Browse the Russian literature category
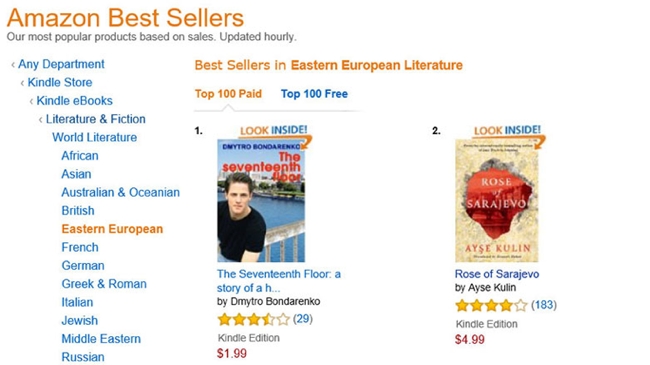Viewport: 650px width, 365px height. tap(83, 357)
